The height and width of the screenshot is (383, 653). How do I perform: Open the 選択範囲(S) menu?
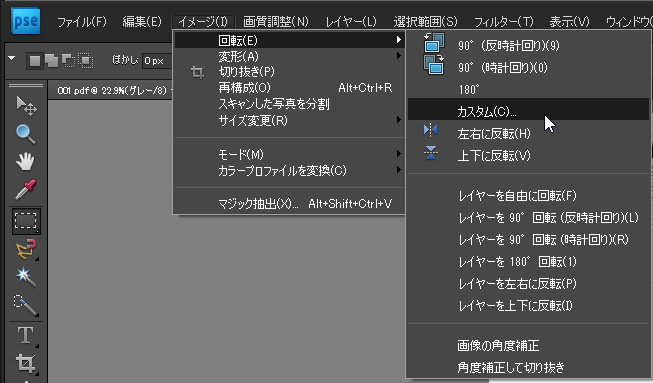point(425,22)
